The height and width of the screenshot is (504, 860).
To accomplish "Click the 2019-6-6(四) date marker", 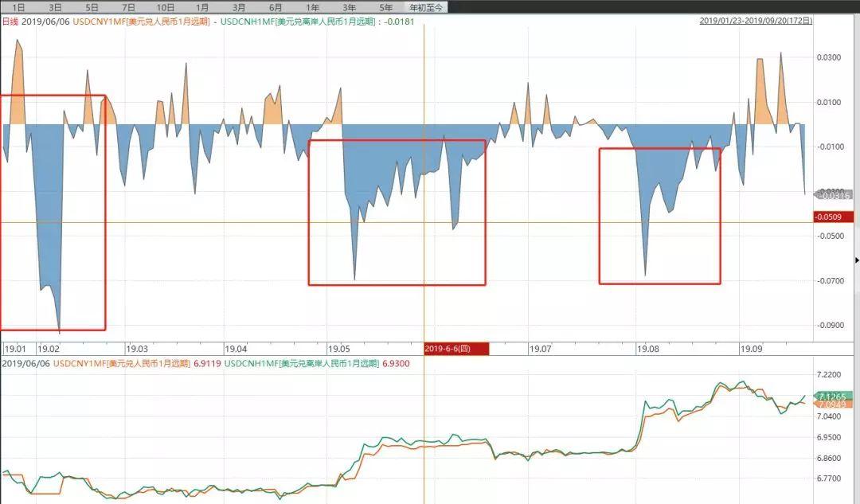I will pos(456,349).
